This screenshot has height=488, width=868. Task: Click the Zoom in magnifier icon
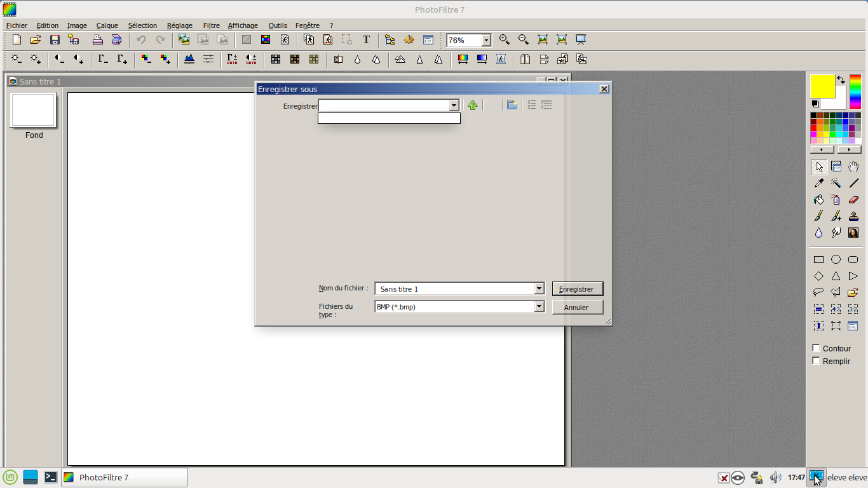coord(505,39)
